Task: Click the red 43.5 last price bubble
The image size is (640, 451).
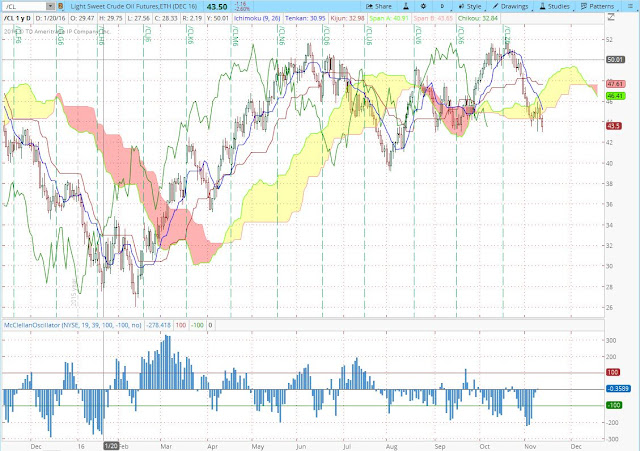Action: [x=614, y=126]
